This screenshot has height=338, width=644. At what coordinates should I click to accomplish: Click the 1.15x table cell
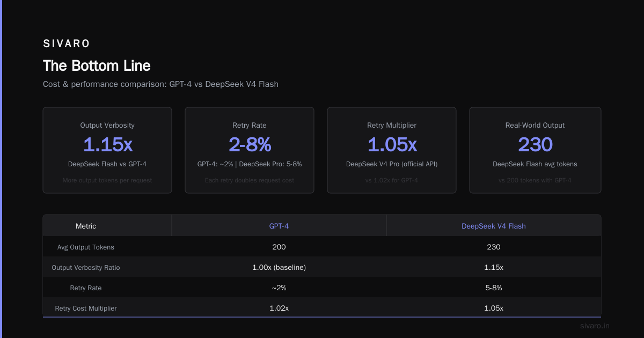coord(494,267)
